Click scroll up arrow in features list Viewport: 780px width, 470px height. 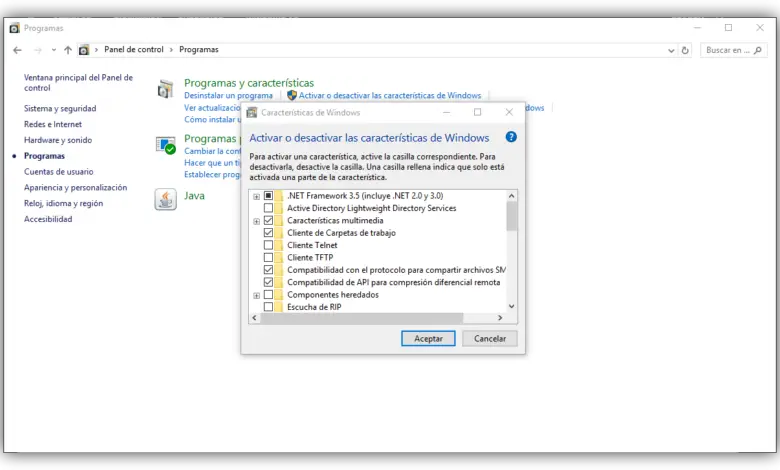point(511,196)
